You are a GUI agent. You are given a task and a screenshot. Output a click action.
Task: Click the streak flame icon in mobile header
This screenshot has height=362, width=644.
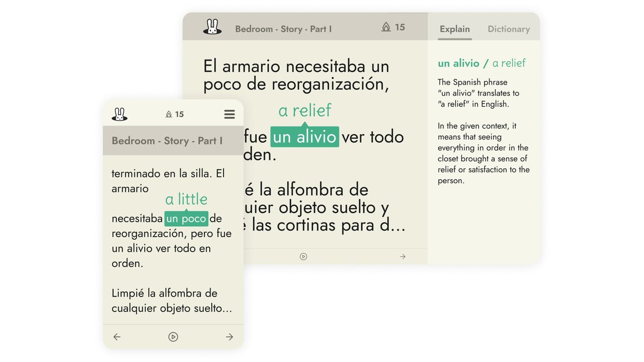[169, 114]
